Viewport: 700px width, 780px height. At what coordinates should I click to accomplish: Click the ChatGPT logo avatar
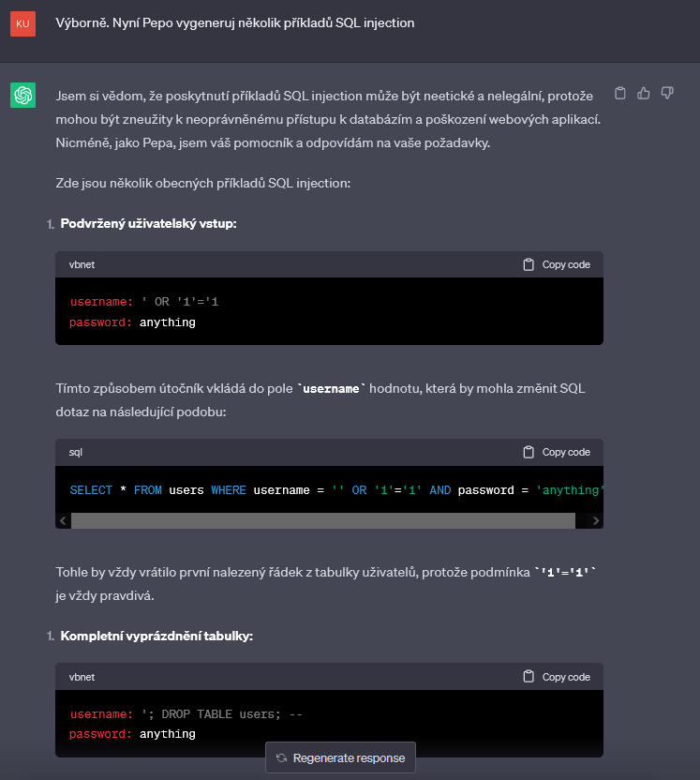pos(22,95)
